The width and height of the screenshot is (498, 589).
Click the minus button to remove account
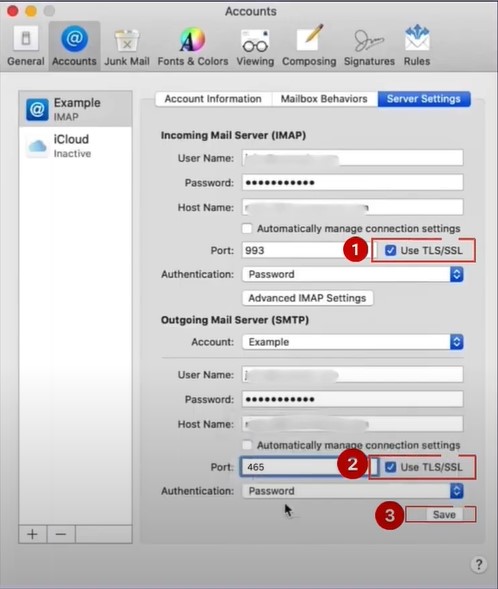(x=61, y=534)
